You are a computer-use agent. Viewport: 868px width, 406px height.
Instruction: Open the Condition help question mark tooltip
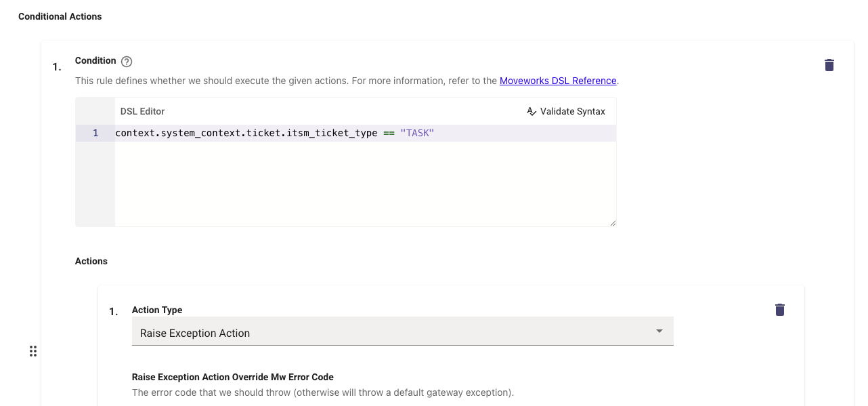click(x=127, y=62)
